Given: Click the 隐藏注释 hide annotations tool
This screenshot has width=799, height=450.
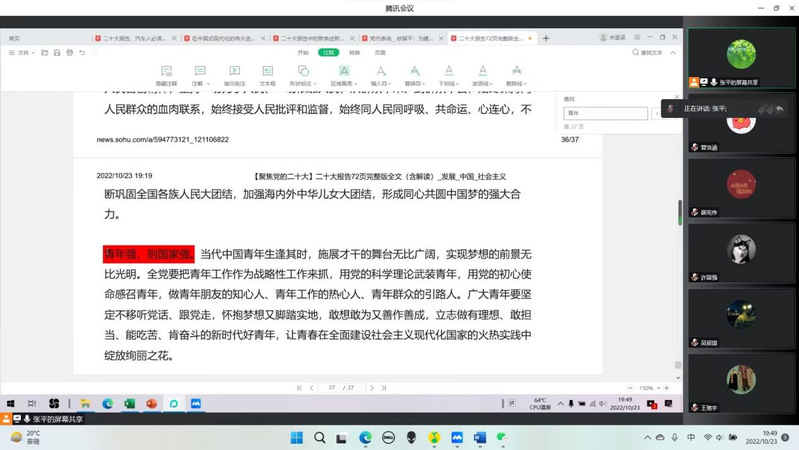Looking at the screenshot, I should [165, 75].
